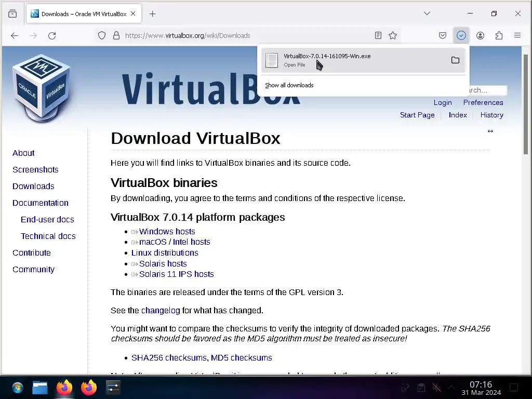Select the Downloads – Oracle VM VirtualBox tab
The image size is (532, 399).
(84, 14)
